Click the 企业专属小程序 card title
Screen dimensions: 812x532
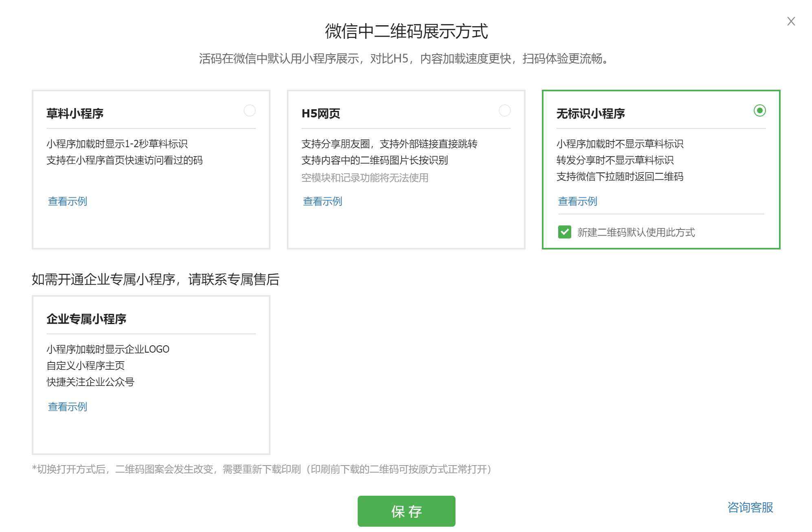pos(86,319)
